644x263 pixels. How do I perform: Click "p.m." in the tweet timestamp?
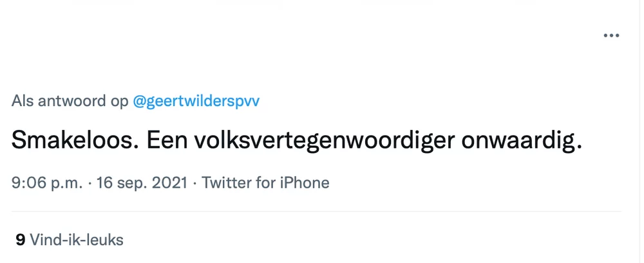tap(67, 183)
